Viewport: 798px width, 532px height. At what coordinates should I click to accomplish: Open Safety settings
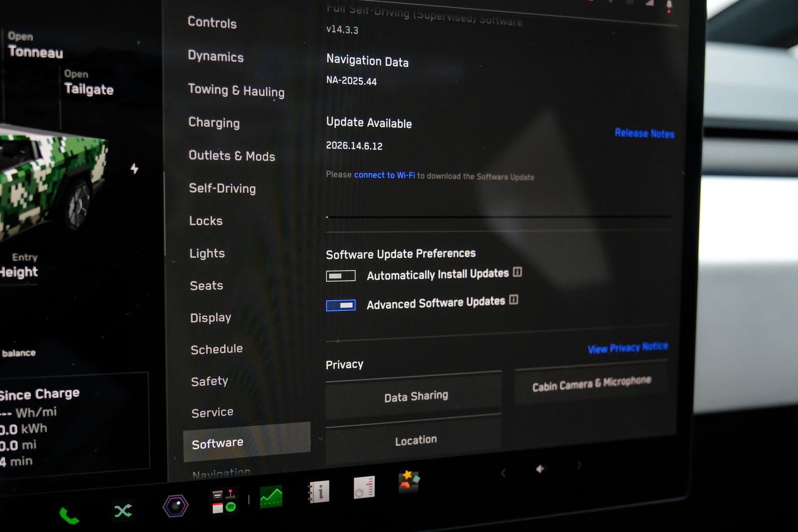point(209,381)
